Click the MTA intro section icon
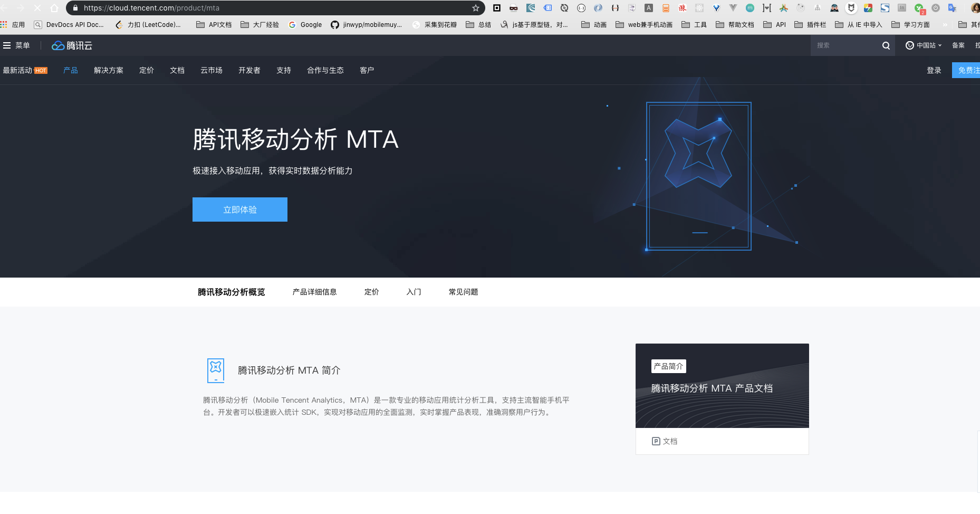The height and width of the screenshot is (514, 980). 216,370
